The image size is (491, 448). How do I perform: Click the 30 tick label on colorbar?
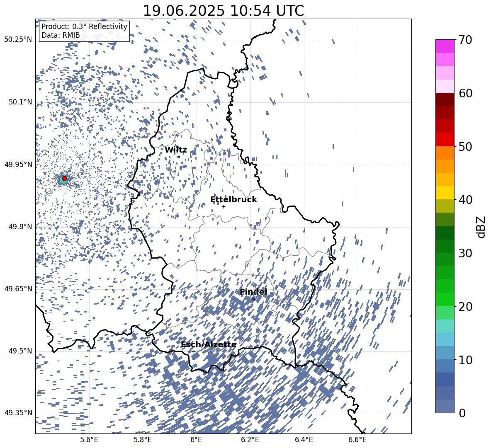[x=465, y=253]
